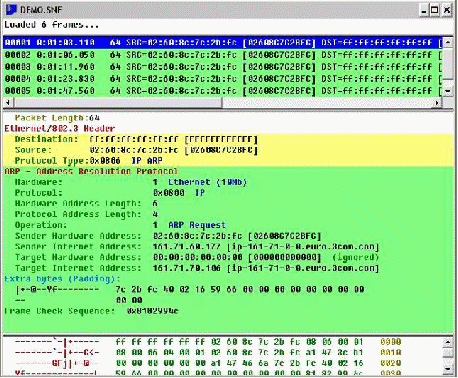The image size is (458, 378).
Task: Click the Source address line in Ethernet header
Action: tap(136, 150)
